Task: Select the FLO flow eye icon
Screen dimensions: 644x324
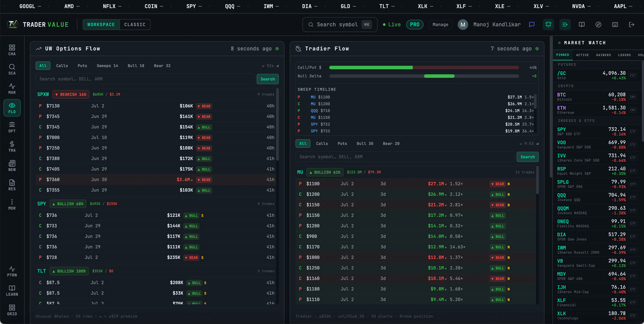Action: 12,108
